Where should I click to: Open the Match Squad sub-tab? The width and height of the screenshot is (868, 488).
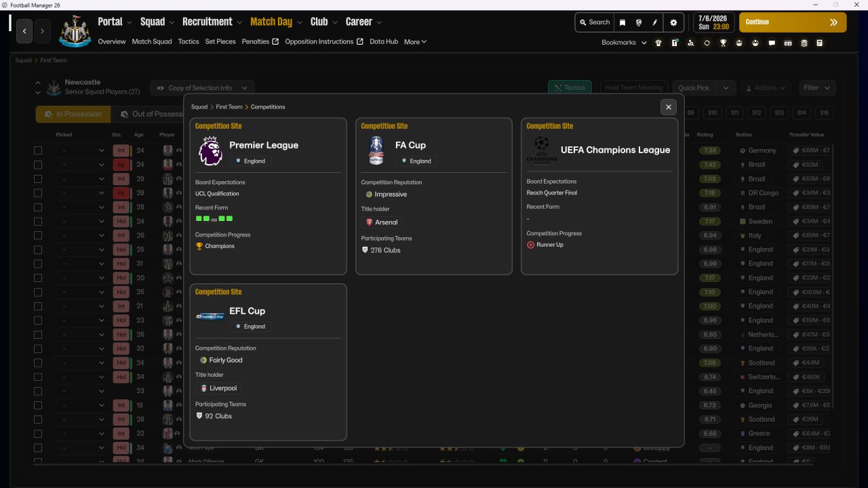(x=152, y=42)
